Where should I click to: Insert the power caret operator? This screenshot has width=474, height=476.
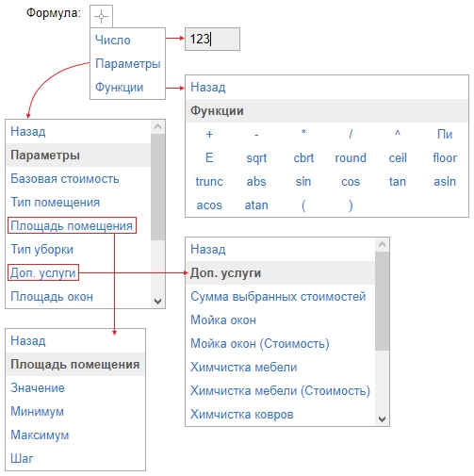[398, 134]
